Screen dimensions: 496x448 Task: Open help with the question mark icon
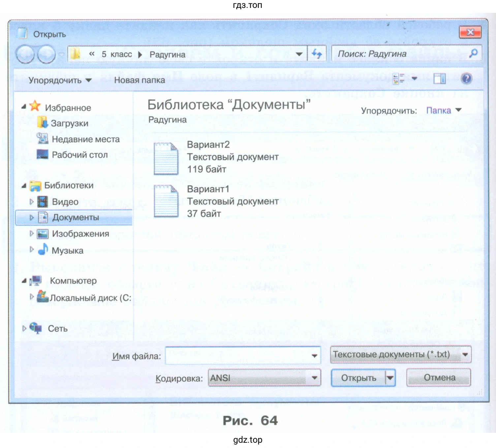(467, 79)
